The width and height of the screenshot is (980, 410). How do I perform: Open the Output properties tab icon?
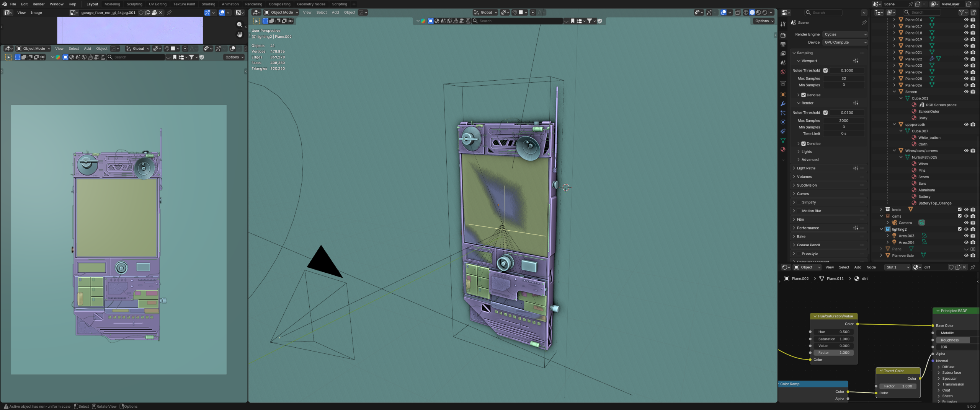[783, 44]
